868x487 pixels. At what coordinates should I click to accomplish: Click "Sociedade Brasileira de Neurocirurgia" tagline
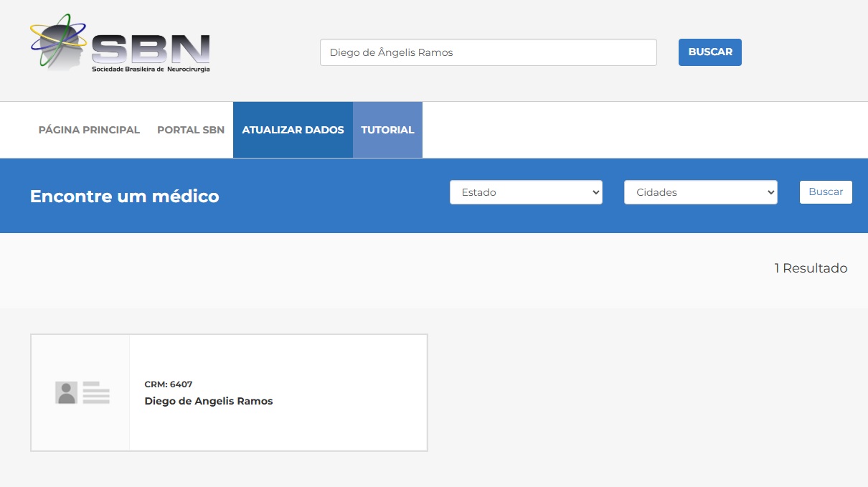pyautogui.click(x=151, y=70)
